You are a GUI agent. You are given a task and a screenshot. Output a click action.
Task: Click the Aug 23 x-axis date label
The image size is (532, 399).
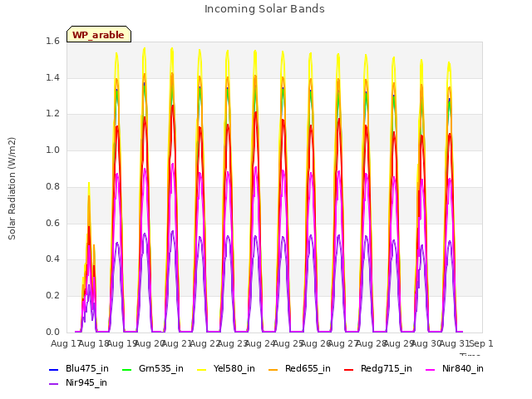[233, 344]
